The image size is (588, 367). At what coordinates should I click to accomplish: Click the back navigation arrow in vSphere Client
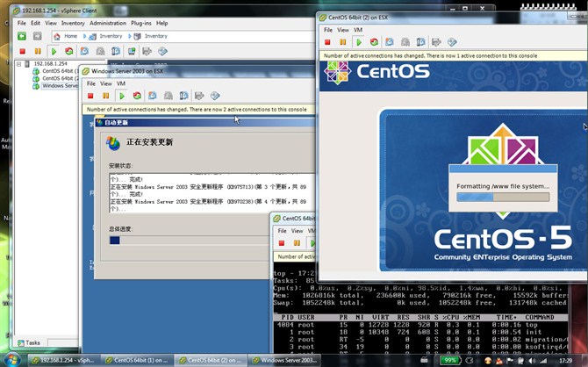pyautogui.click(x=22, y=36)
